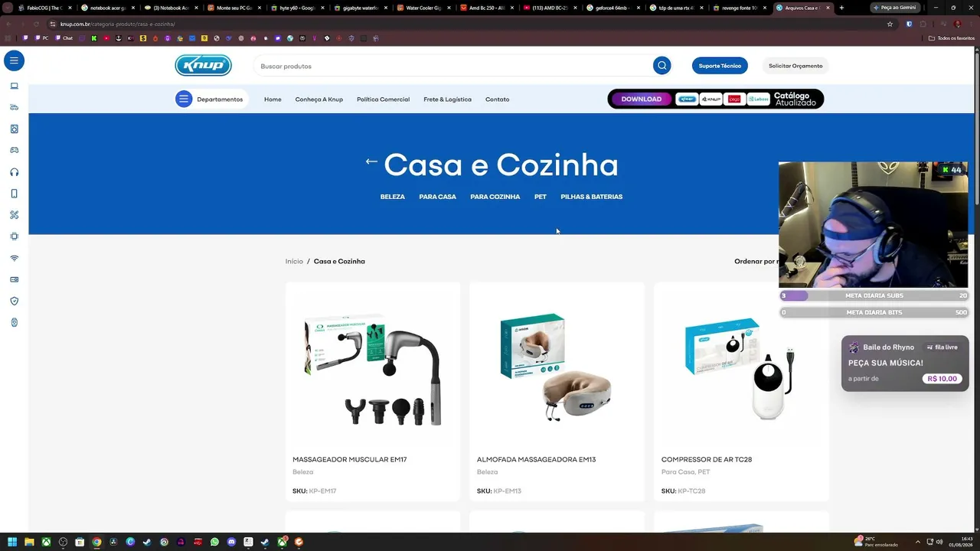Select the car category icon in the sidebar
980x551 pixels.
pos(14,107)
